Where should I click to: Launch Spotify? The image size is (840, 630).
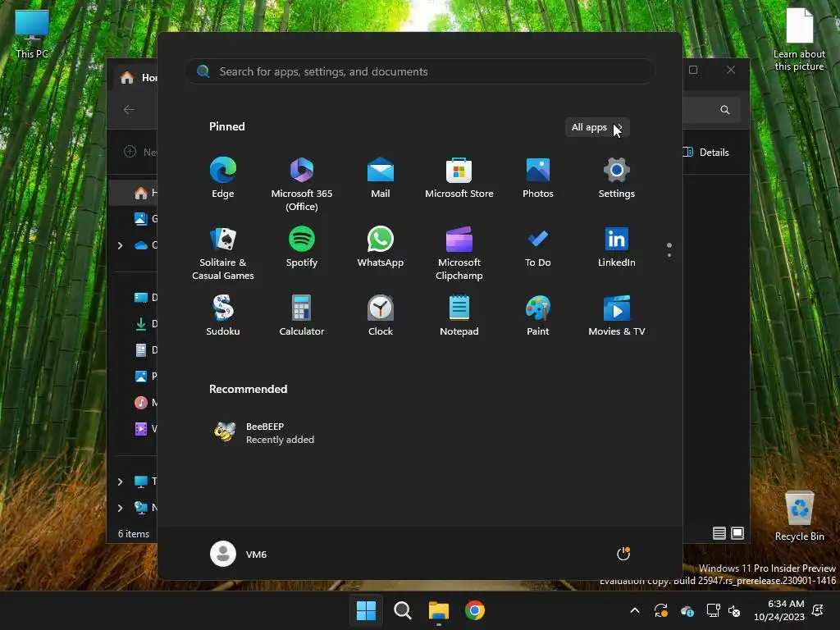tap(302, 247)
